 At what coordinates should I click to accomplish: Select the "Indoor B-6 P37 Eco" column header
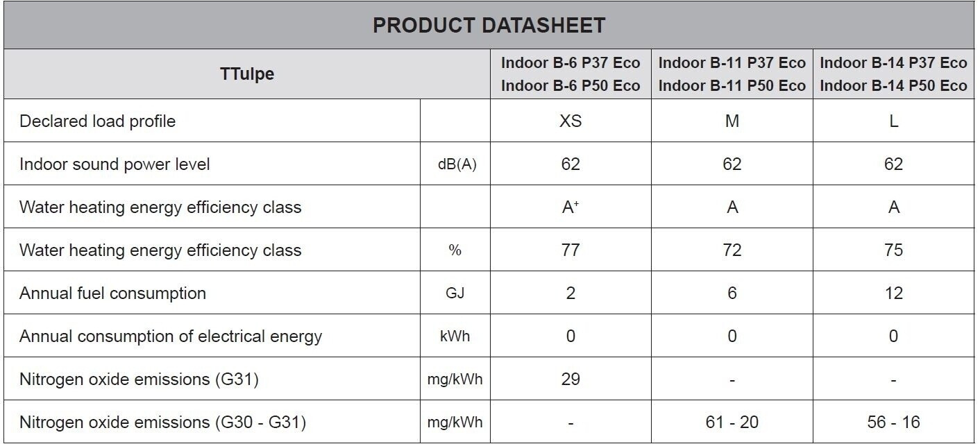coord(571,63)
